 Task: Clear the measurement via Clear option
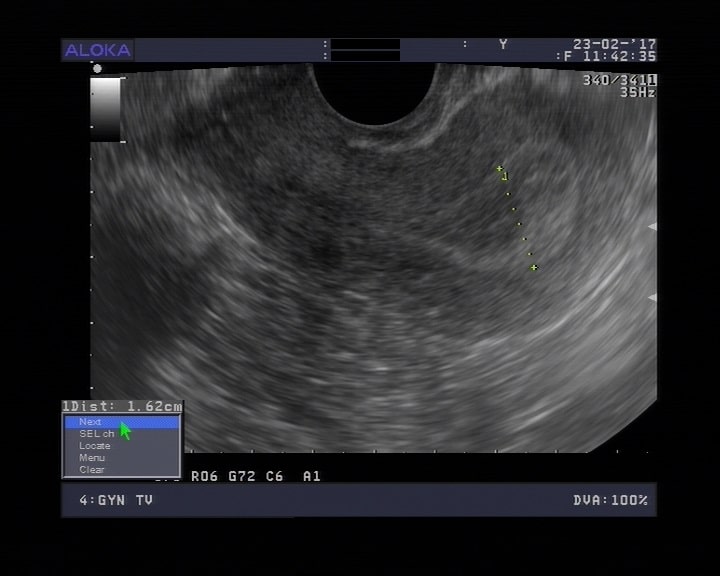coord(92,470)
